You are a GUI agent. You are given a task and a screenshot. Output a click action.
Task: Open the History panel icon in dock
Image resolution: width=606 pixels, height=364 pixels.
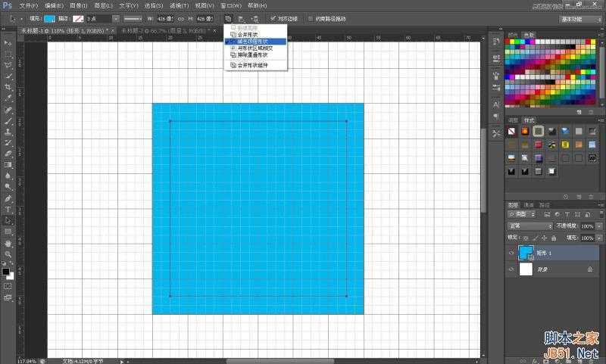tap(496, 41)
